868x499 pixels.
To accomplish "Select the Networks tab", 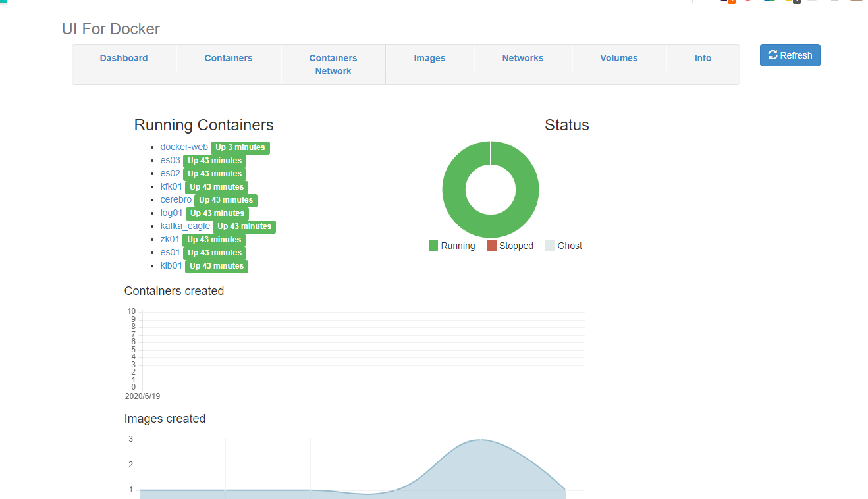I will (x=523, y=58).
